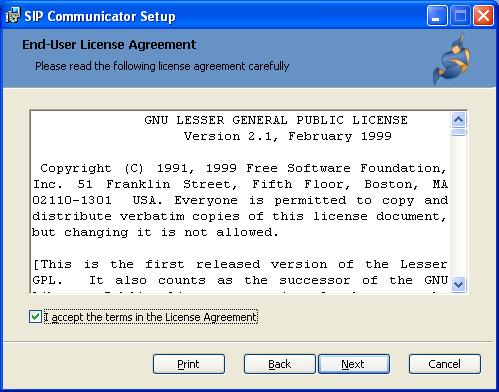The height and width of the screenshot is (392, 499).
Task: Click the license text scroll down arrow
Action: point(459,284)
